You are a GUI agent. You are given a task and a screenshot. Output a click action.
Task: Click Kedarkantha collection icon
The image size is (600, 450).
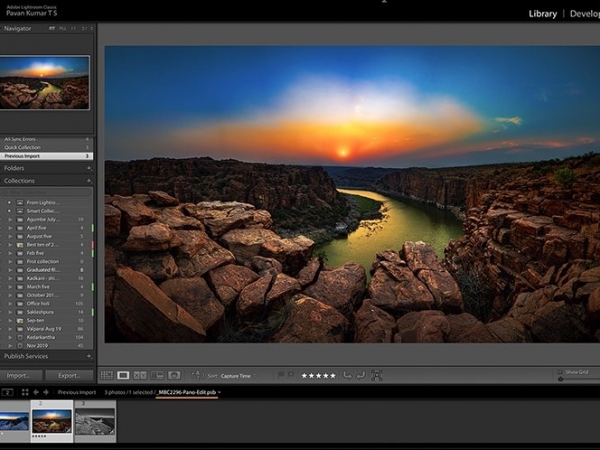(20, 337)
